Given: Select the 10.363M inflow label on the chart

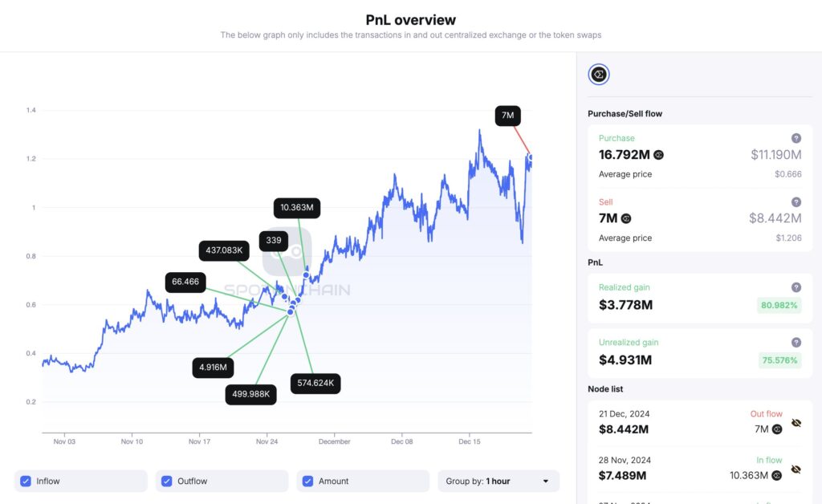Looking at the screenshot, I should (297, 208).
